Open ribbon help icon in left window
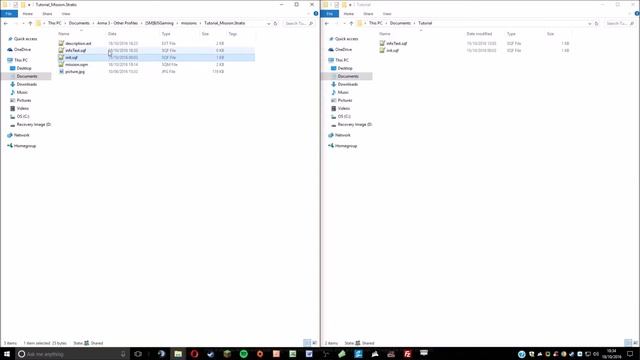Image resolution: width=640 pixels, height=360 pixels. point(316,13)
